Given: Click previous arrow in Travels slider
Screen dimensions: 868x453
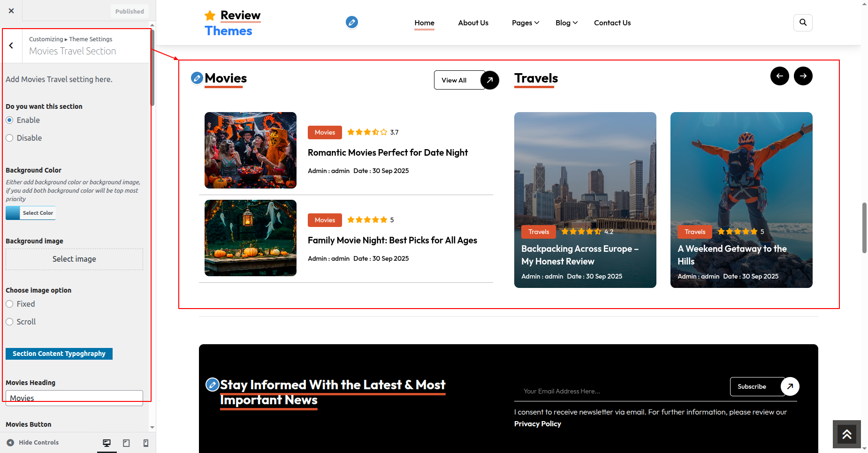Looking at the screenshot, I should click(x=779, y=76).
